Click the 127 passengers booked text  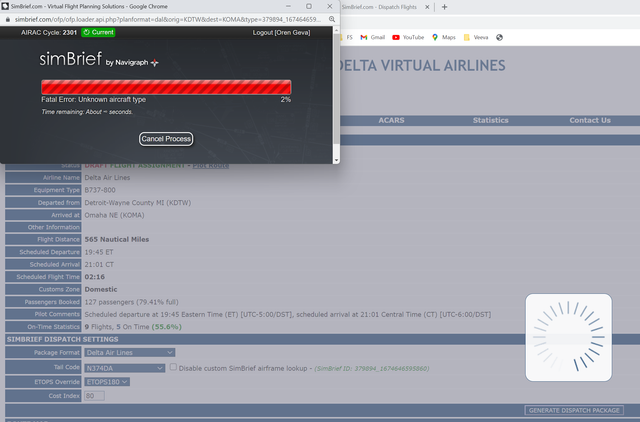pyautogui.click(x=131, y=302)
